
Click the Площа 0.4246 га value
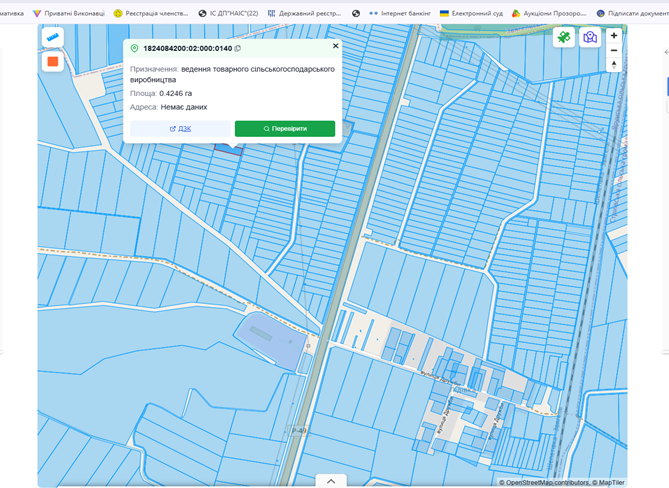click(x=175, y=93)
